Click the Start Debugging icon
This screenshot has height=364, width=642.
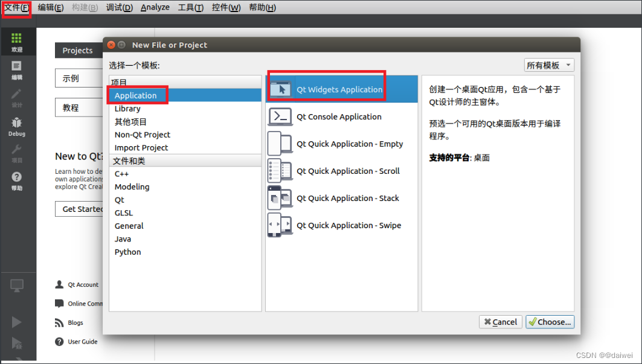[x=17, y=343]
